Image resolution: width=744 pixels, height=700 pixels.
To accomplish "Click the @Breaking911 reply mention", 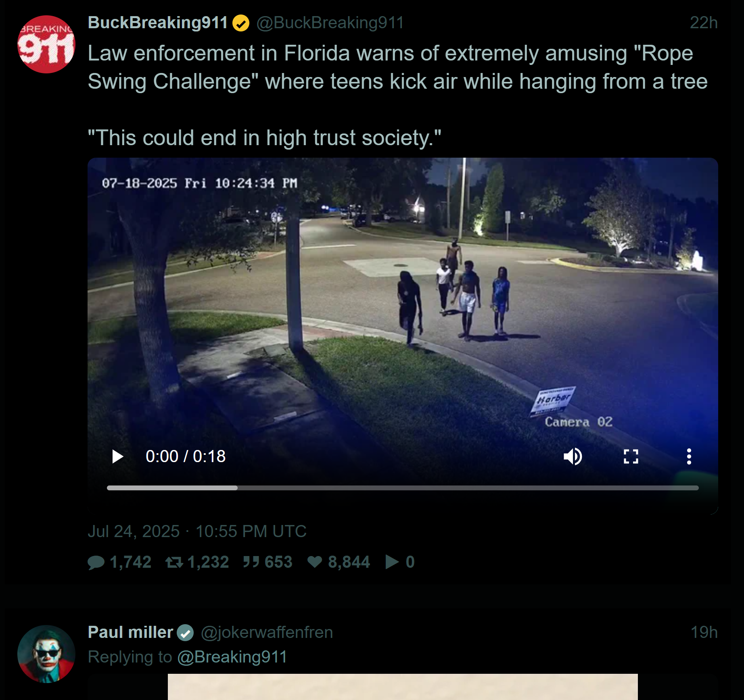I will [x=232, y=657].
